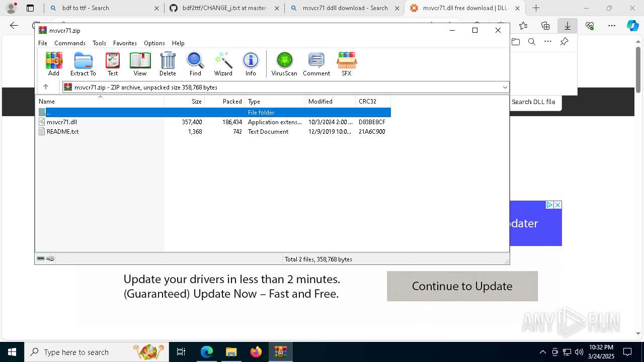Open Edge settings and more menu
This screenshot has width=644, height=362.
(612, 26)
